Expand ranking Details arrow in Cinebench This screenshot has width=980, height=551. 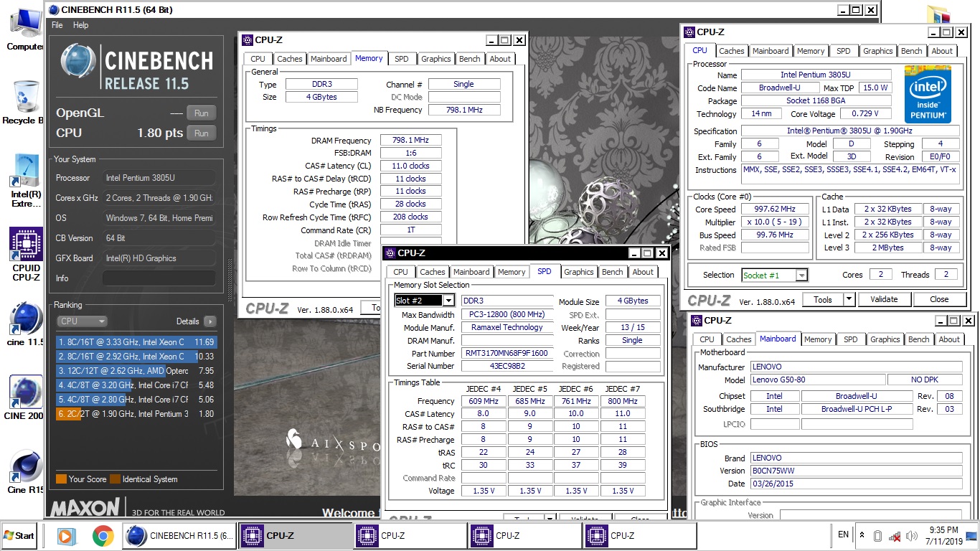(x=209, y=321)
